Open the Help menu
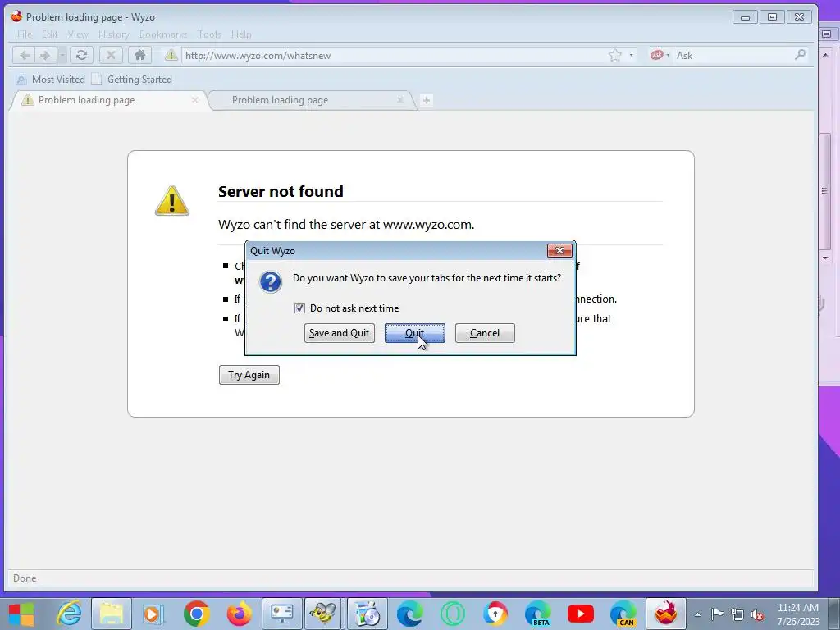This screenshot has width=840, height=630. 241,34
